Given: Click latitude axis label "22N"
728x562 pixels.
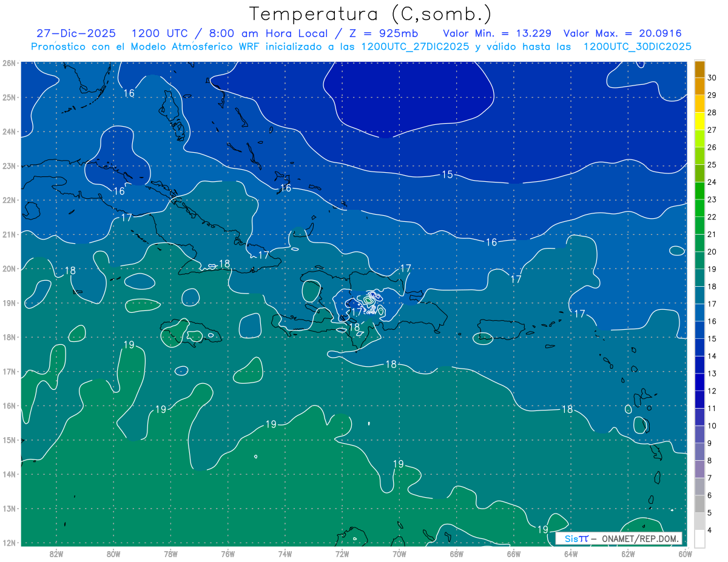Looking at the screenshot, I should pyautogui.click(x=8, y=200).
